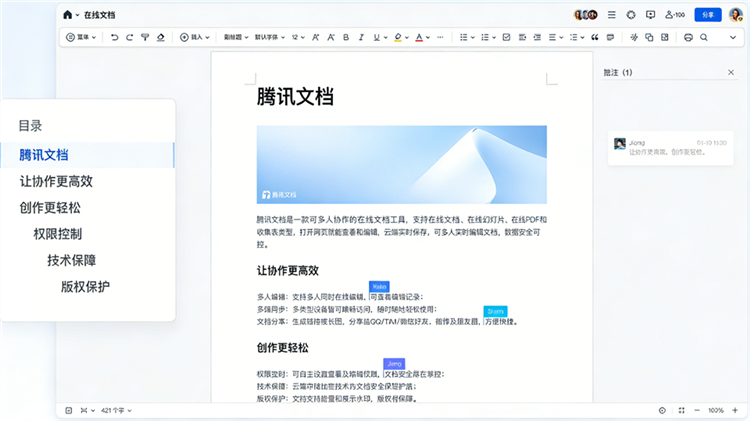Zoom out with the minus button
Screen dimensions: 750x421
pyautogui.click(x=697, y=410)
